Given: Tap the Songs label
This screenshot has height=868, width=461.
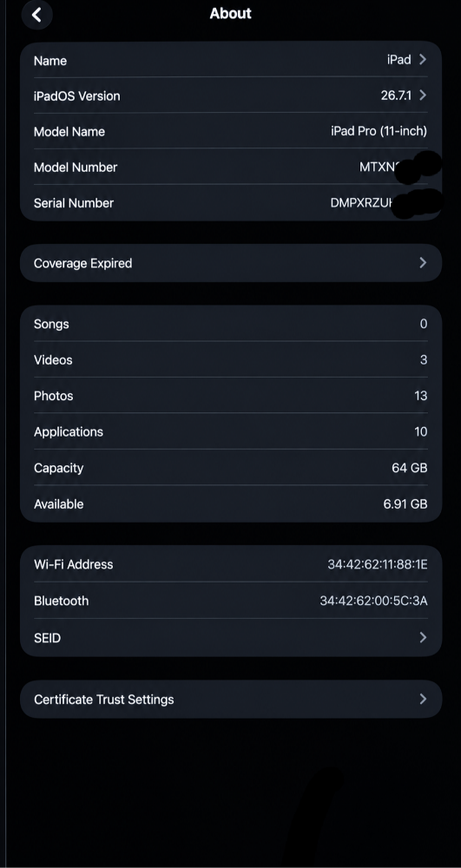Looking at the screenshot, I should [51, 324].
